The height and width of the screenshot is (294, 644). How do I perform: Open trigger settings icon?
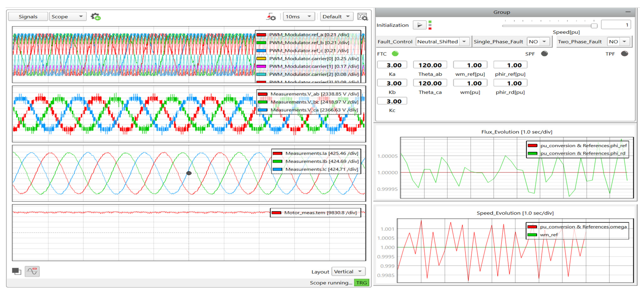271,17
